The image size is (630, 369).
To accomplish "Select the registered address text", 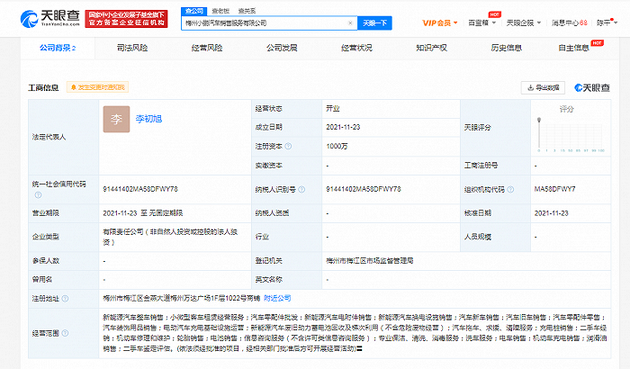I will pyautogui.click(x=182, y=298).
